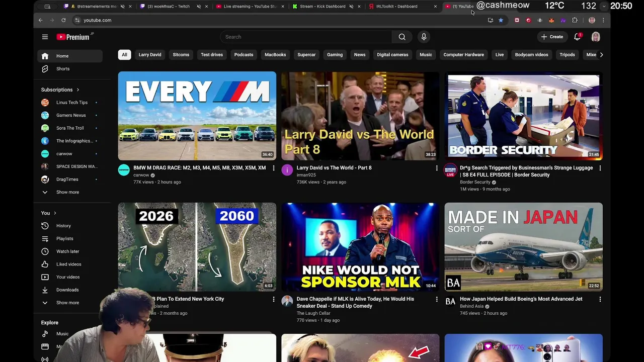Screen dimensions: 644x362
Task: Open options menu for Larry David vs The World video
Action: pyautogui.click(x=437, y=168)
